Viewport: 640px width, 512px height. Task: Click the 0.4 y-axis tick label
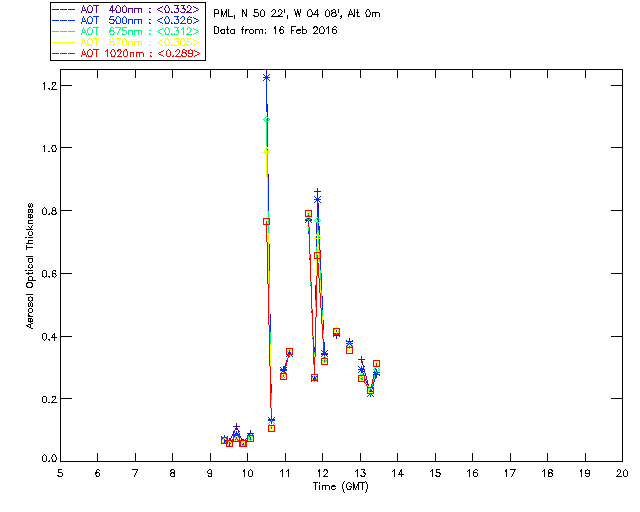pyautogui.click(x=48, y=337)
